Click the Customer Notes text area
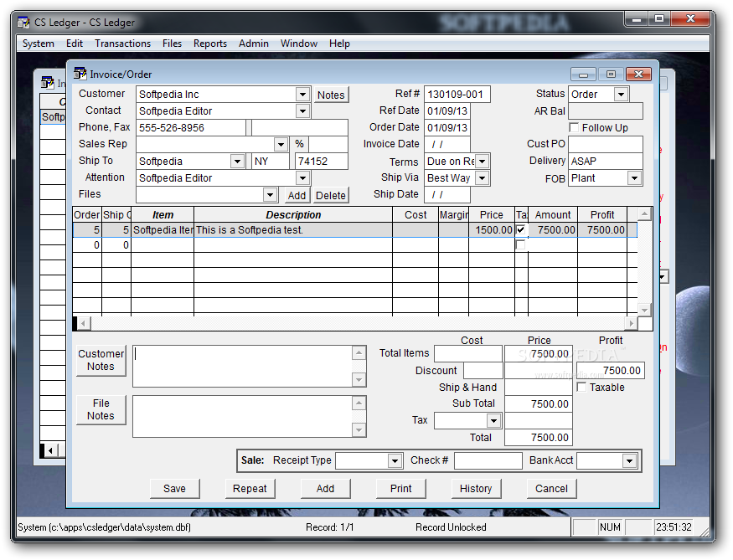 243,366
